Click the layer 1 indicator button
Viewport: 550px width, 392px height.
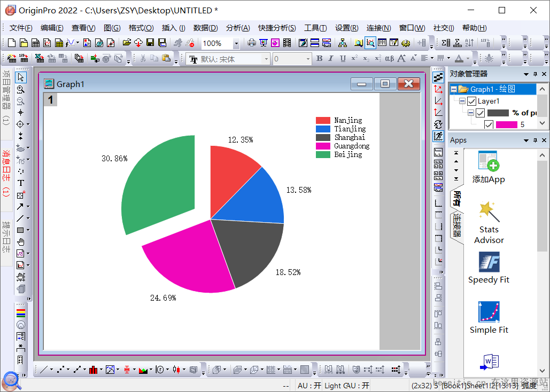pos(50,100)
